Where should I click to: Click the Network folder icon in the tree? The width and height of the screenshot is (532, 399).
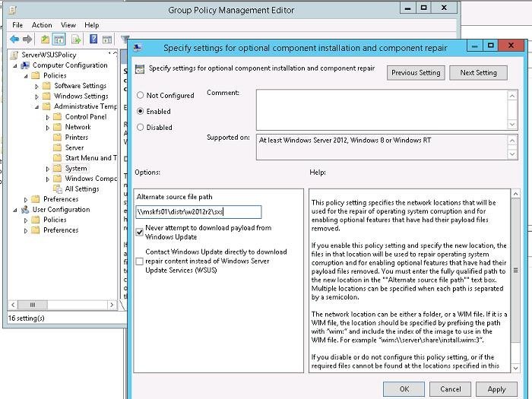click(58, 127)
